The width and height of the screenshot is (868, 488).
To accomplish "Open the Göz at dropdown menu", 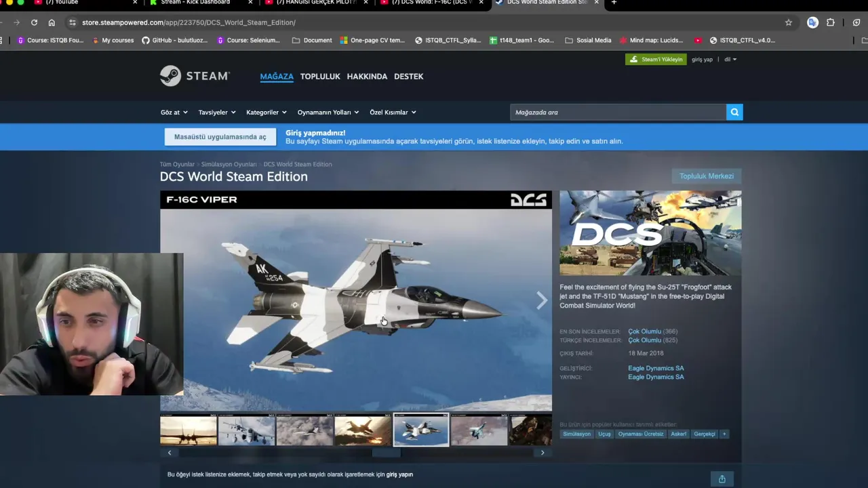I will point(174,113).
